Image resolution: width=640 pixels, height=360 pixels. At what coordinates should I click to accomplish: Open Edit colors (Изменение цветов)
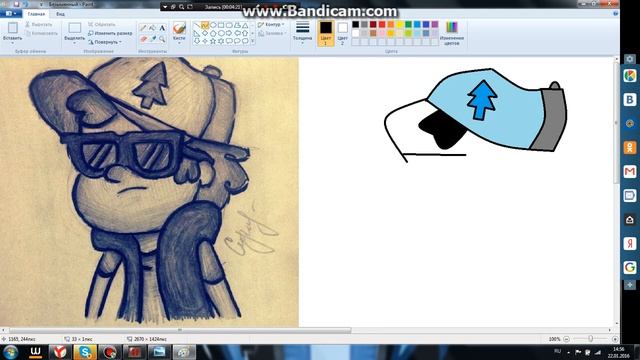(452, 33)
